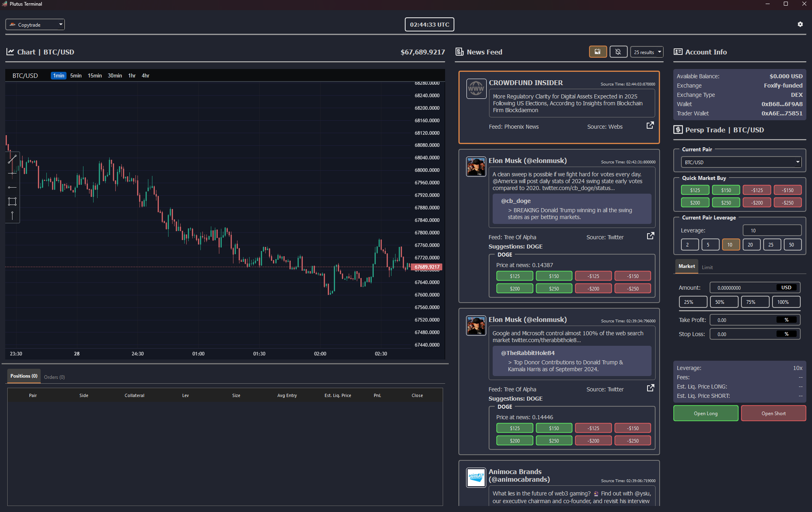
Task: Click the Pair column header in positions table
Action: pyautogui.click(x=33, y=395)
